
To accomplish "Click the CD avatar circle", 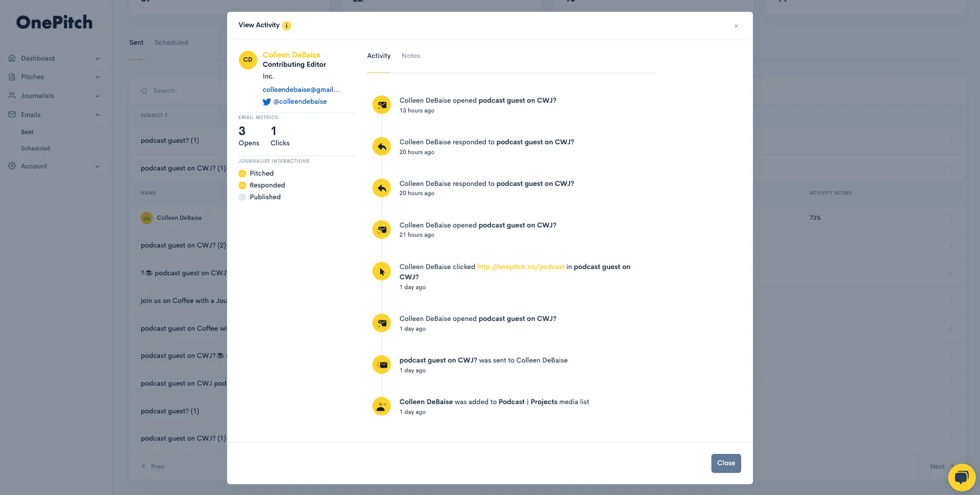I will tap(248, 60).
